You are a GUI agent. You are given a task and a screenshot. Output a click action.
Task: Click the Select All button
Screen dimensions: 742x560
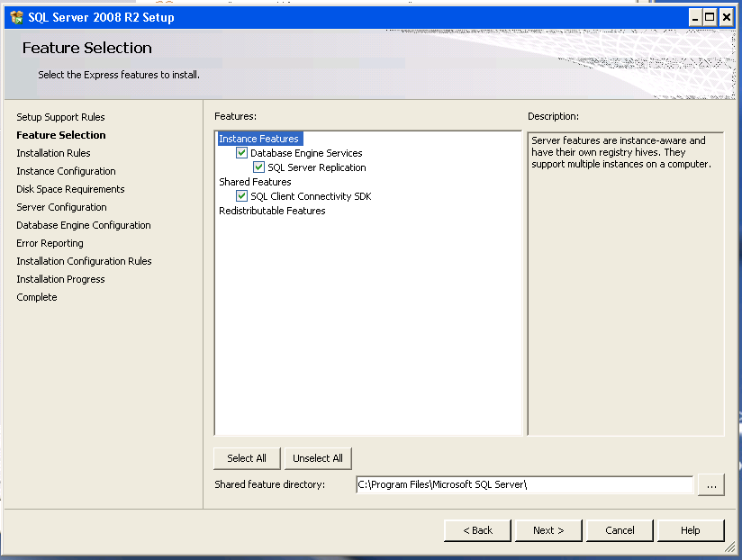pos(247,458)
